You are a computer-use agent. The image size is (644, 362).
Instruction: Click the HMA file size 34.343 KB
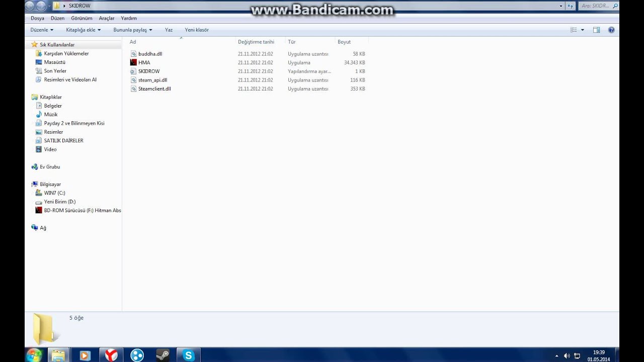pos(355,62)
